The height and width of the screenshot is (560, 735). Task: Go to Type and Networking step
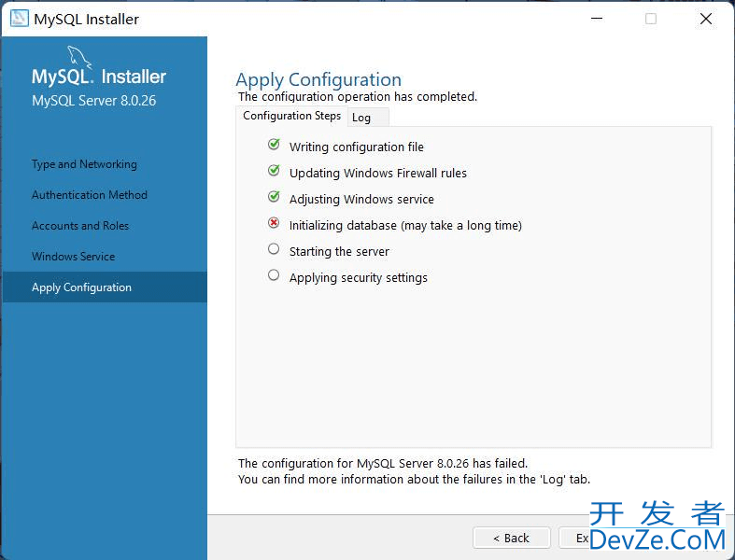84,164
